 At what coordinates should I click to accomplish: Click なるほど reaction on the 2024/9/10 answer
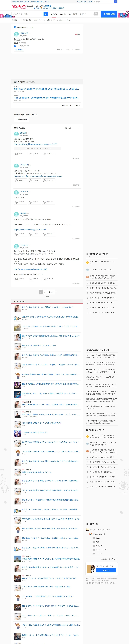tap(21, 154)
